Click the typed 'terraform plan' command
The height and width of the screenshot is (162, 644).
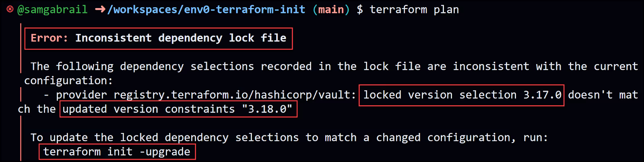coord(414,10)
